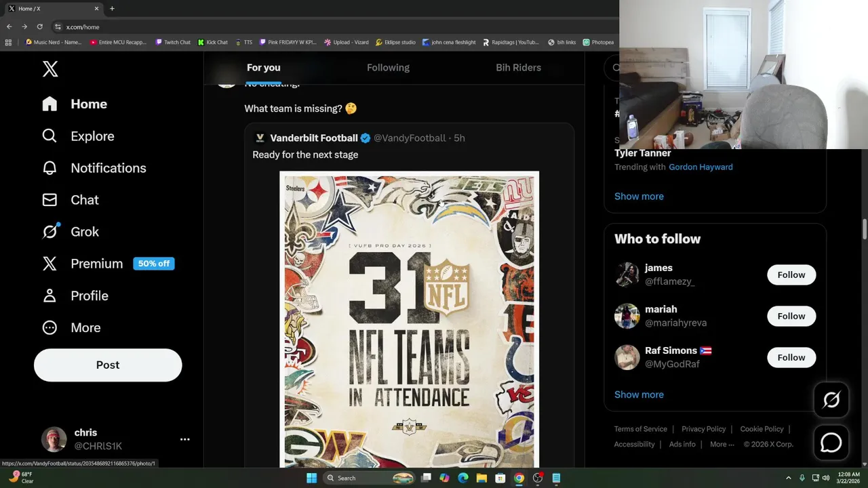Switch to the For you tab

pyautogui.click(x=263, y=68)
